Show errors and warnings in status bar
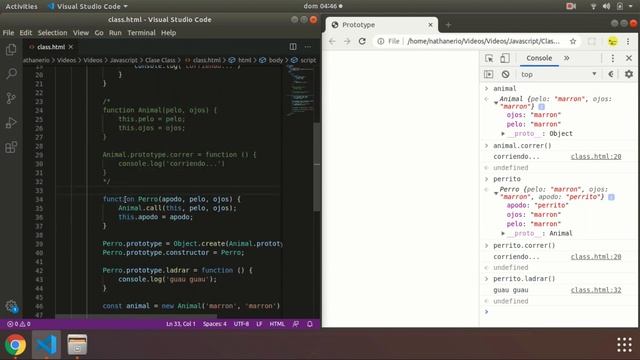The height and width of the screenshot is (360, 640). [18, 324]
